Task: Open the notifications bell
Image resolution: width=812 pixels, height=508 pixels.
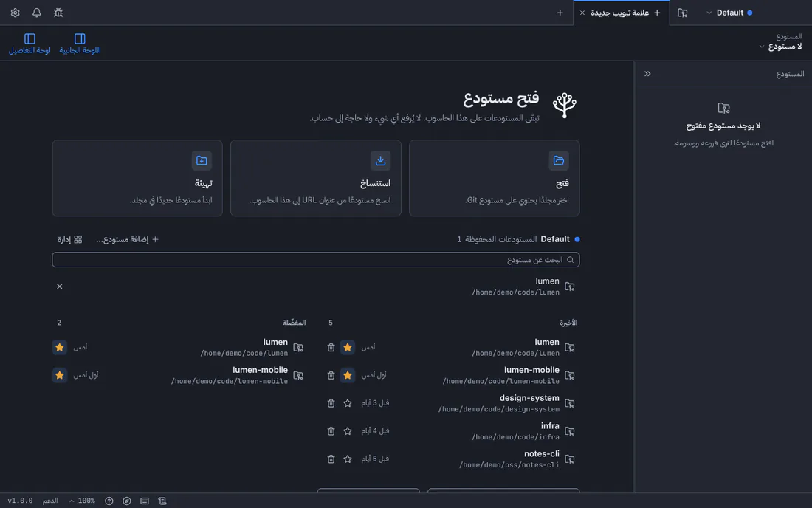Action: click(x=37, y=13)
